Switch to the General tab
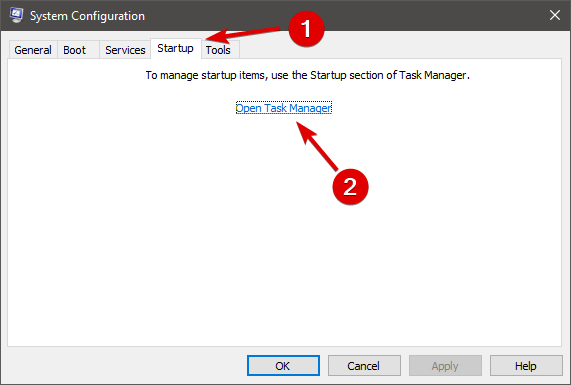 click(x=33, y=50)
